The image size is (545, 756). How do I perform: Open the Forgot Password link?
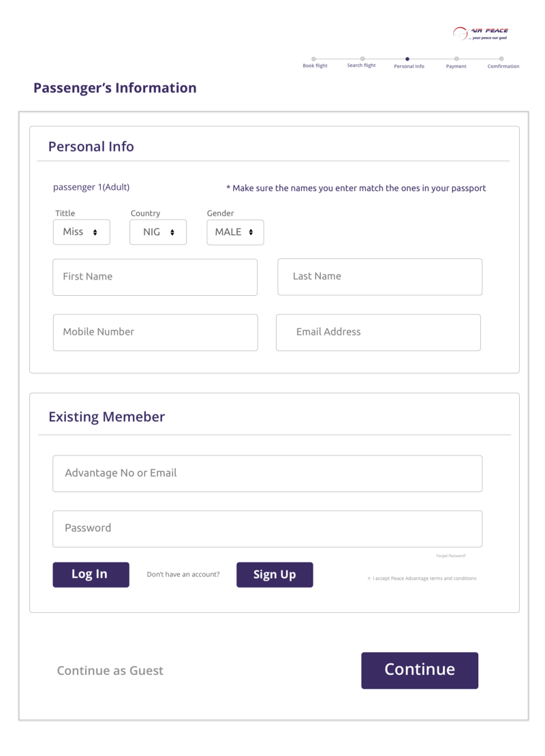(x=451, y=556)
